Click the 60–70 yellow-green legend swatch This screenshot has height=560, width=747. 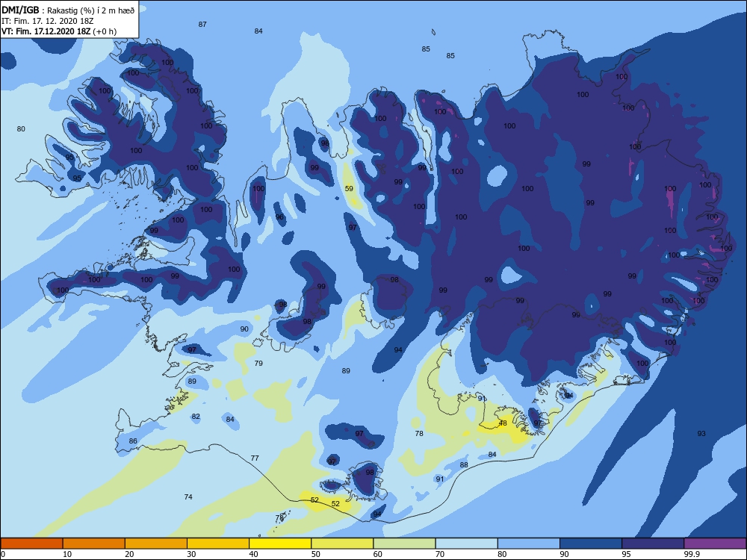(404, 544)
